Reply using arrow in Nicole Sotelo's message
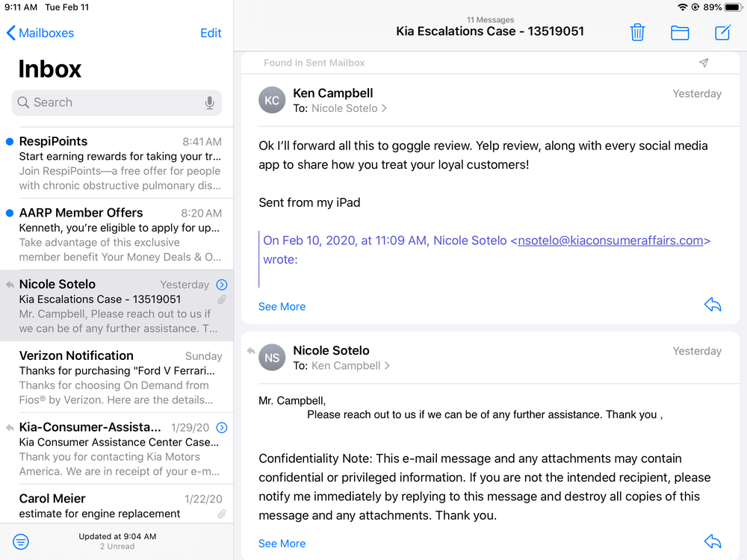Image resolution: width=747 pixels, height=560 pixels. [713, 541]
